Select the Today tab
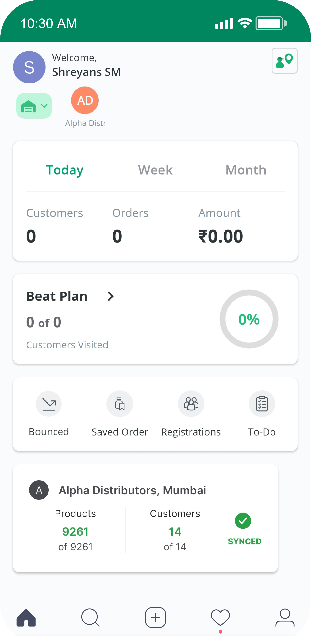The width and height of the screenshot is (311, 644). 65,170
